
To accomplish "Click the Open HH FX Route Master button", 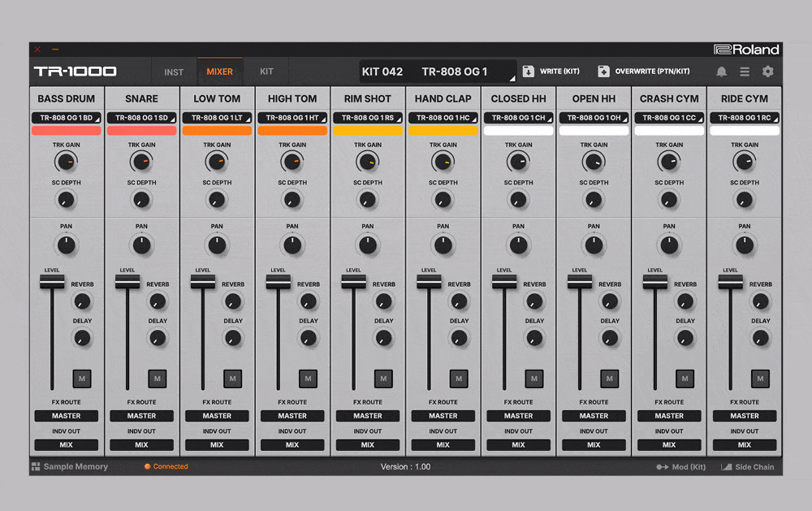I will click(x=594, y=416).
